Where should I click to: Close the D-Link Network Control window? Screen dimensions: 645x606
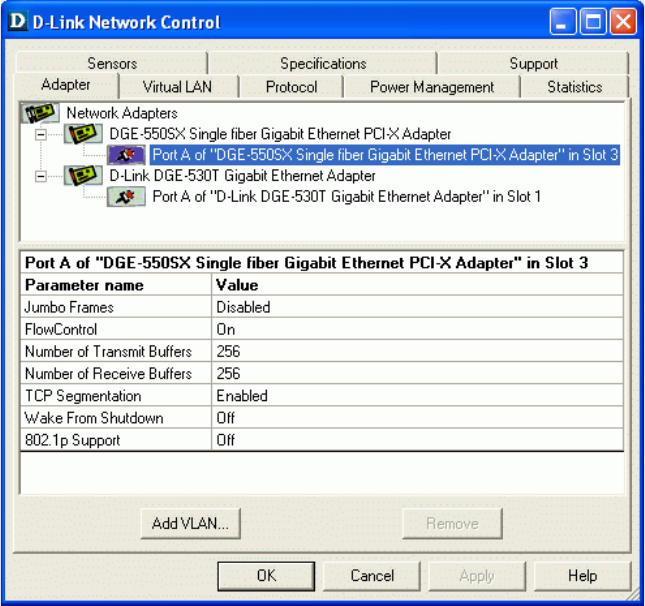click(x=623, y=21)
